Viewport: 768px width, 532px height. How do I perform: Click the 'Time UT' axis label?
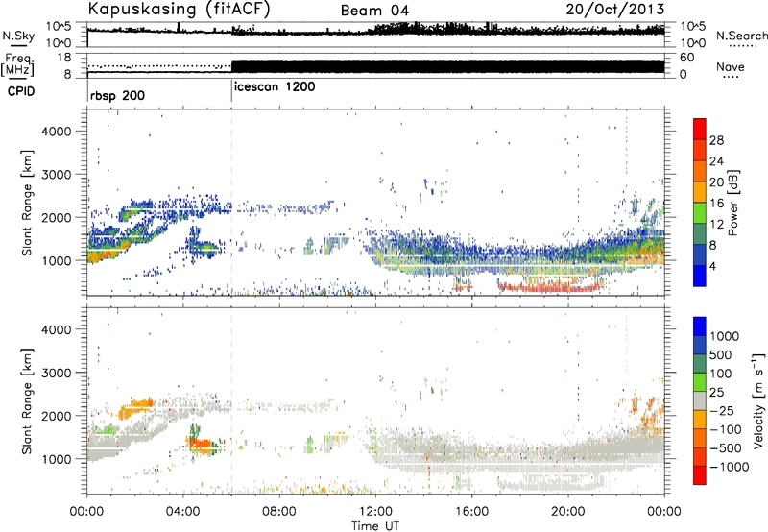pos(375,526)
